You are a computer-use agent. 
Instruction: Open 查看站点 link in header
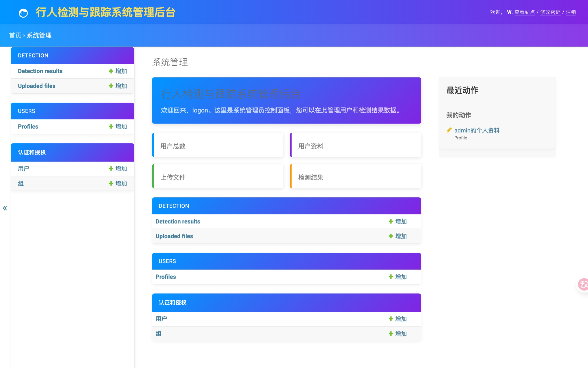[525, 12]
